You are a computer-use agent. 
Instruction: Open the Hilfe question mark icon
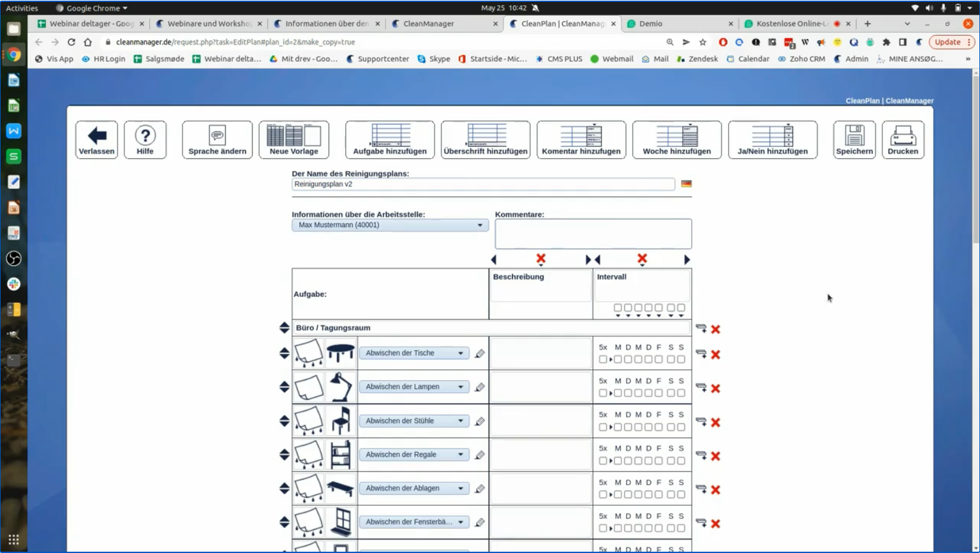[x=145, y=135]
